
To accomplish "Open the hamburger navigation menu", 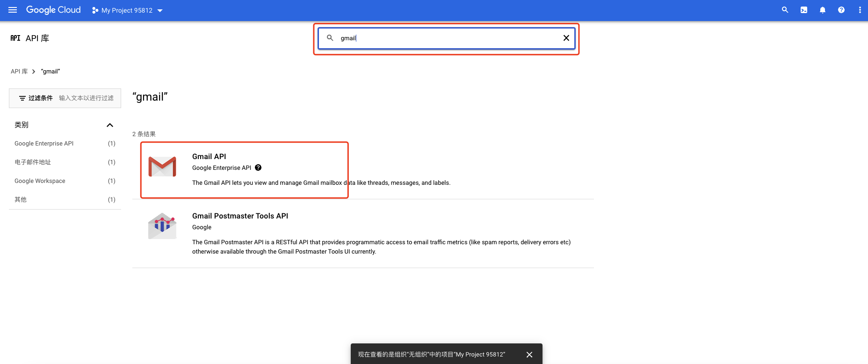I will (13, 10).
